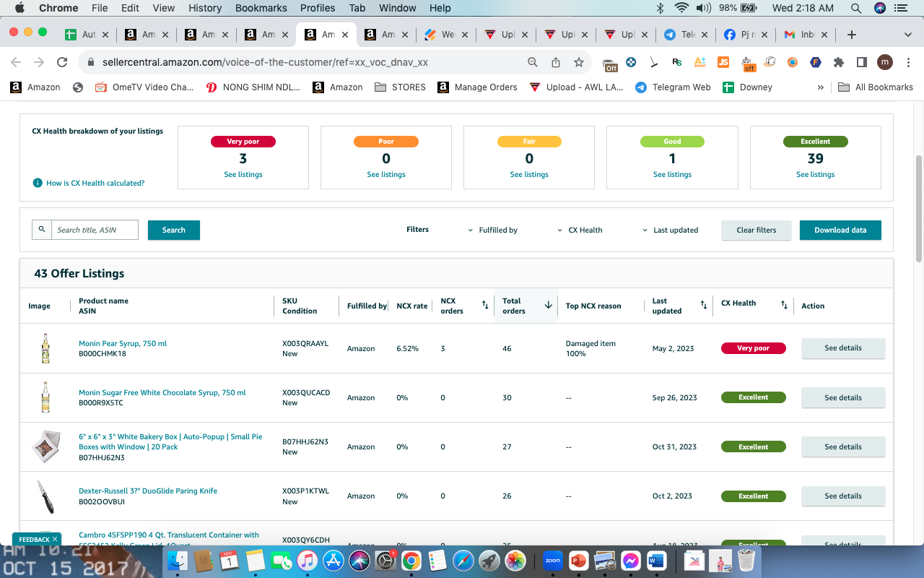Open the FEEDBACK tab at the page corner
The height and width of the screenshot is (578, 924).
(x=37, y=539)
